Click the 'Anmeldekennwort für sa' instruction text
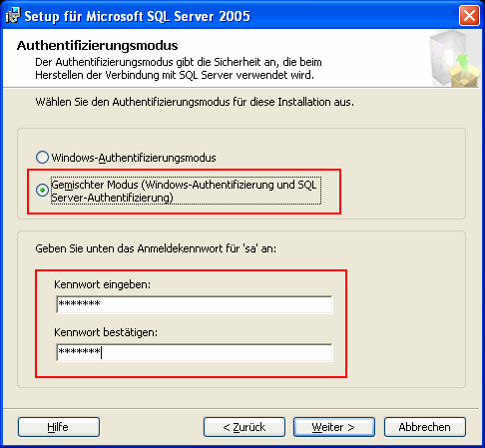The image size is (485, 448). pyautogui.click(x=156, y=248)
